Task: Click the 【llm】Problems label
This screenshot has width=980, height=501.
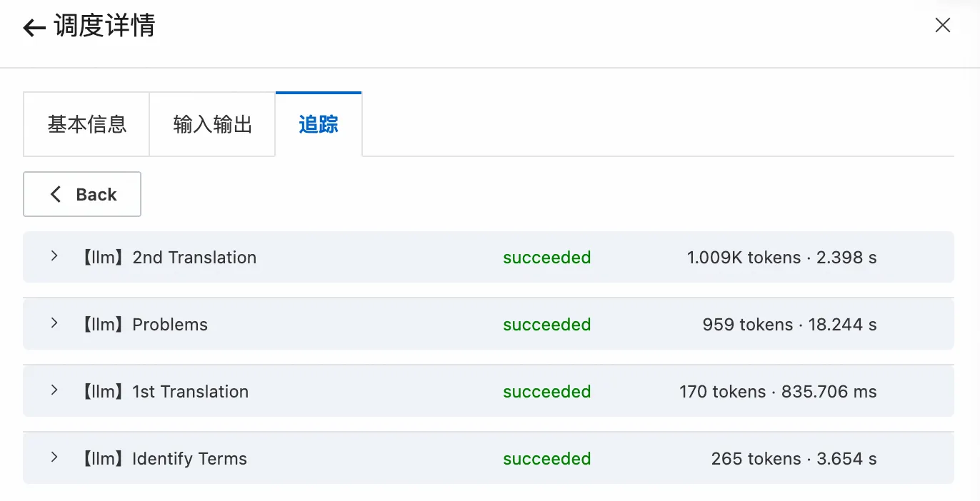Action: pos(143,325)
